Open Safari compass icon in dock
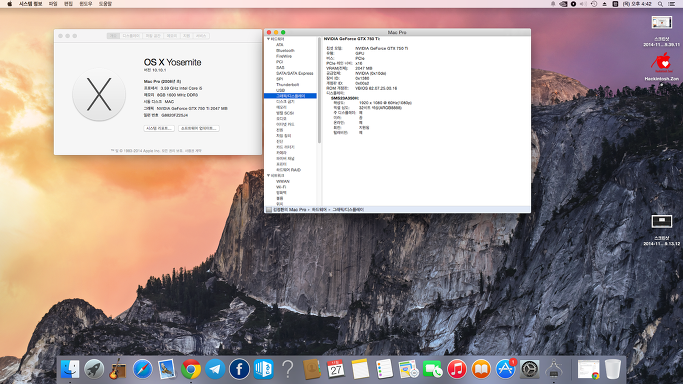Viewport: 683px width, 384px height. pos(142,369)
